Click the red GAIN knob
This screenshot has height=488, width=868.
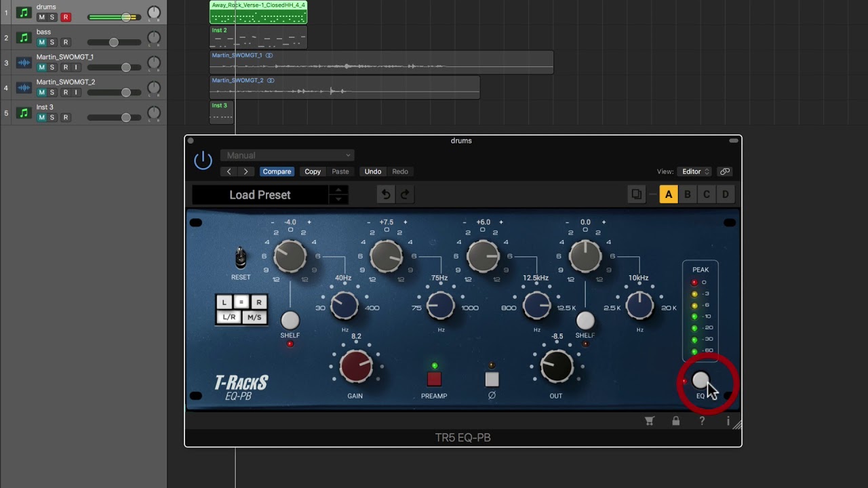pyautogui.click(x=356, y=367)
